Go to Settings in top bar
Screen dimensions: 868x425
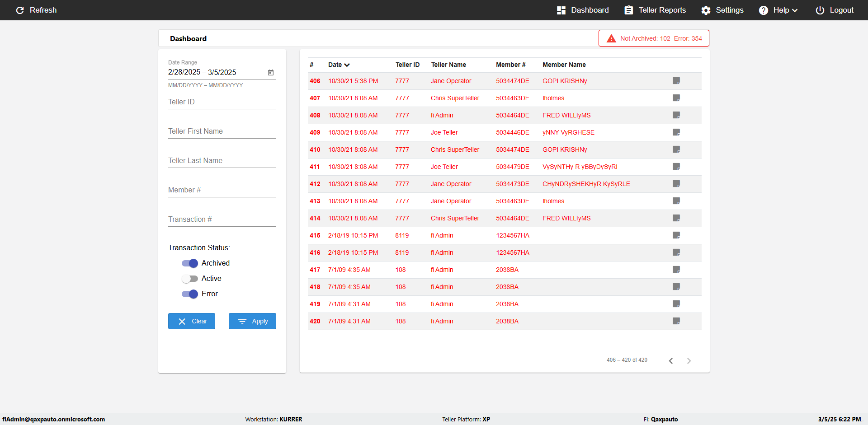pos(722,10)
